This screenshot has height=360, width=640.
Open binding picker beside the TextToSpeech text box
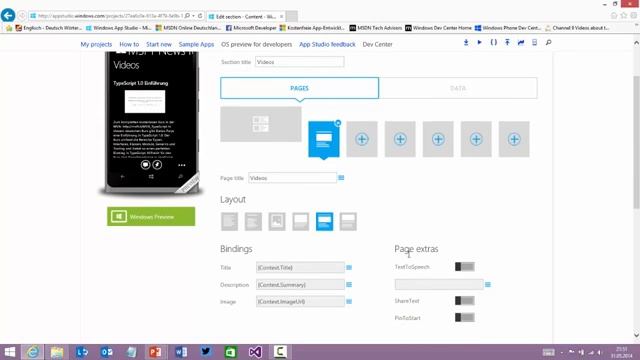point(488,284)
